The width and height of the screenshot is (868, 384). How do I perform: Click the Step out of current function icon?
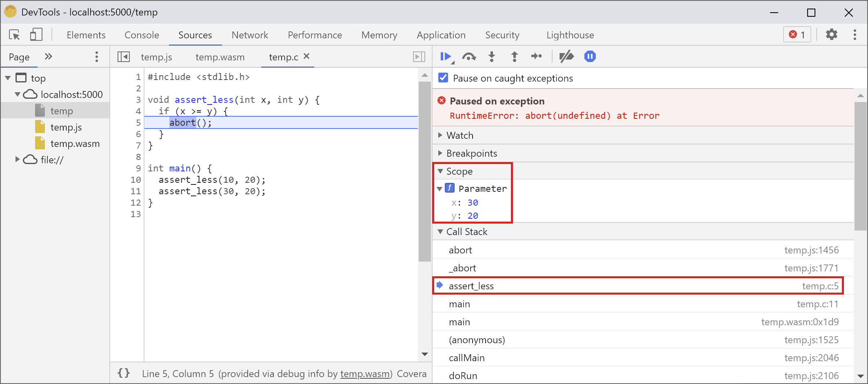514,57
